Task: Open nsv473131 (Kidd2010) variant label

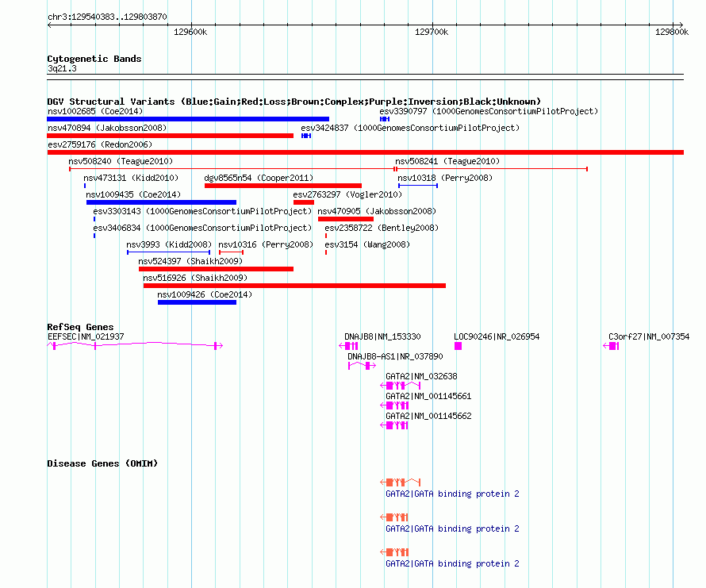Action: pos(131,178)
